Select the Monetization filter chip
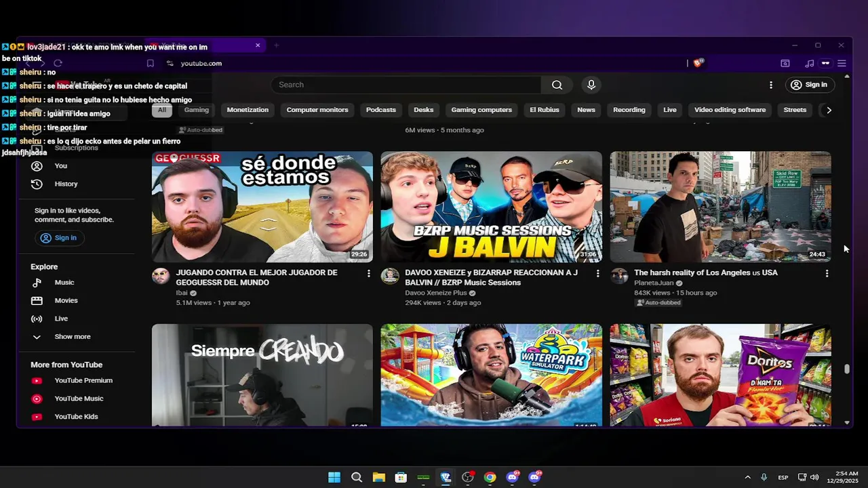868x488 pixels. [248, 110]
